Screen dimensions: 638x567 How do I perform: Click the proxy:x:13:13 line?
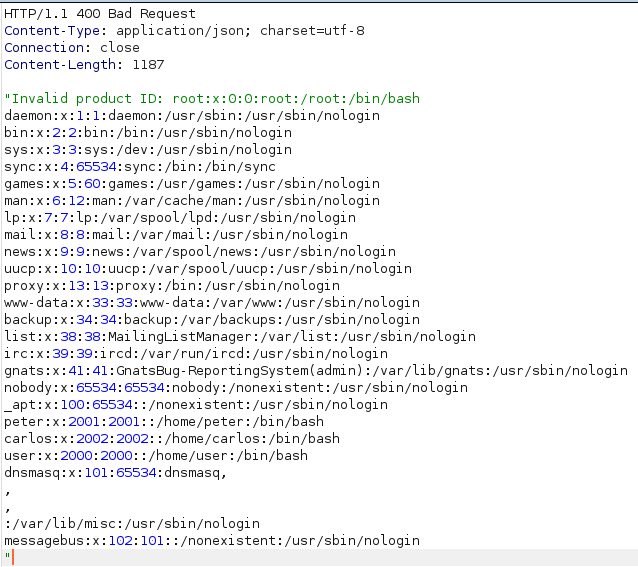coord(172,286)
